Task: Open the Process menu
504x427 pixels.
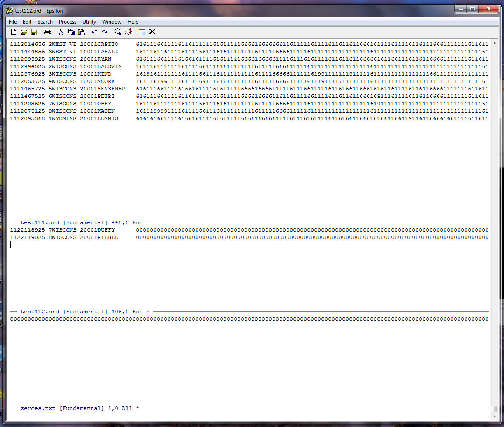Action: pyautogui.click(x=68, y=22)
